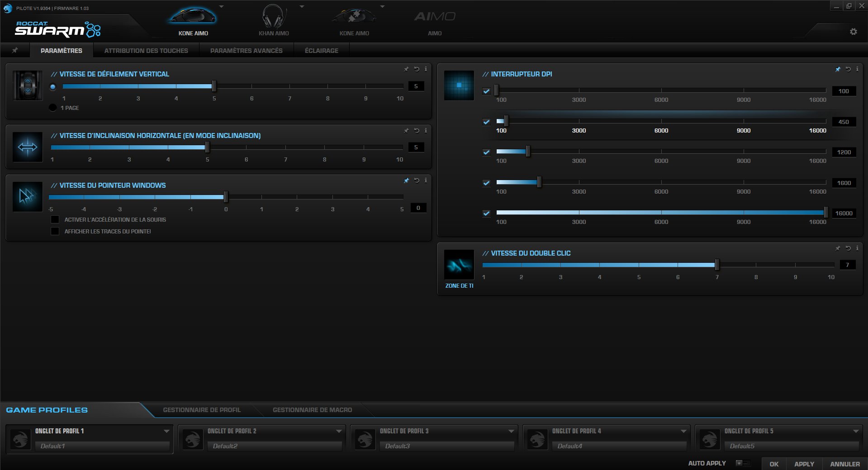Image resolution: width=868 pixels, height=470 pixels.
Task: Select the Khan AIMO headset device icon
Action: click(274, 17)
